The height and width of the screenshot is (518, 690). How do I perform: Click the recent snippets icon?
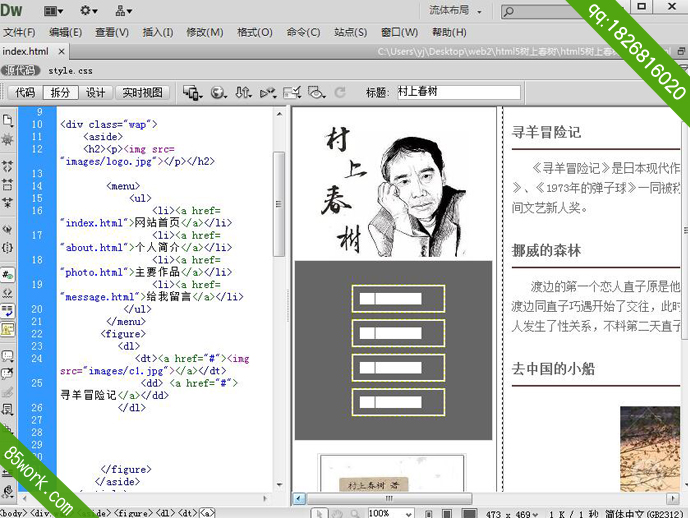click(x=7, y=410)
